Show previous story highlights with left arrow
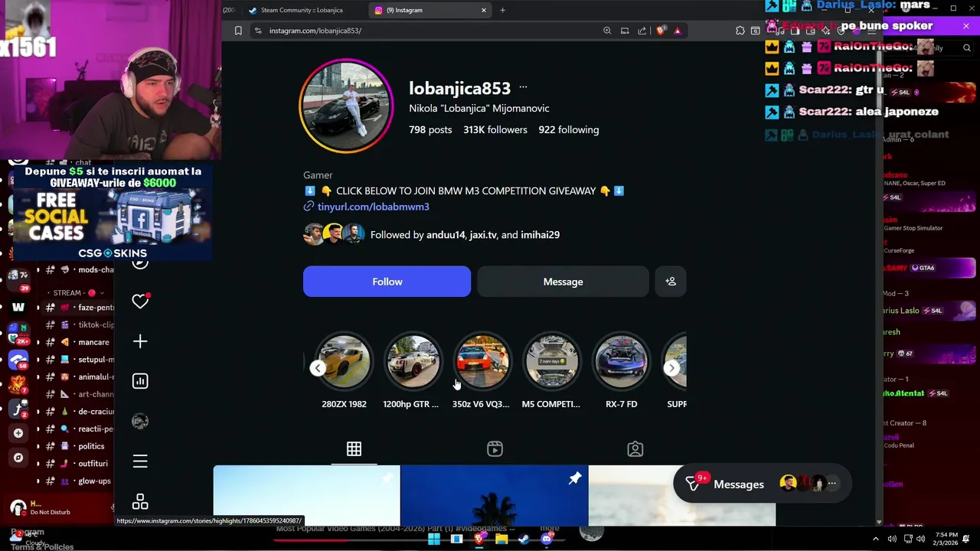The height and width of the screenshot is (551, 980). [x=318, y=368]
